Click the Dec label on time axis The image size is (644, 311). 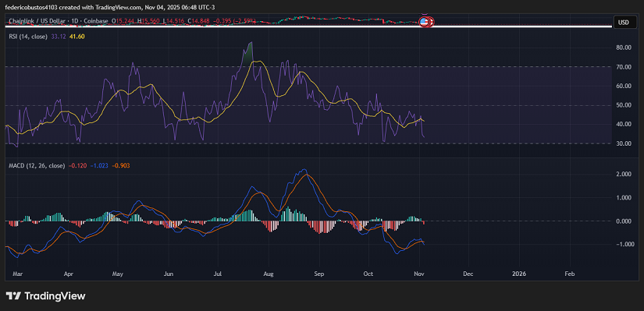pos(468,274)
